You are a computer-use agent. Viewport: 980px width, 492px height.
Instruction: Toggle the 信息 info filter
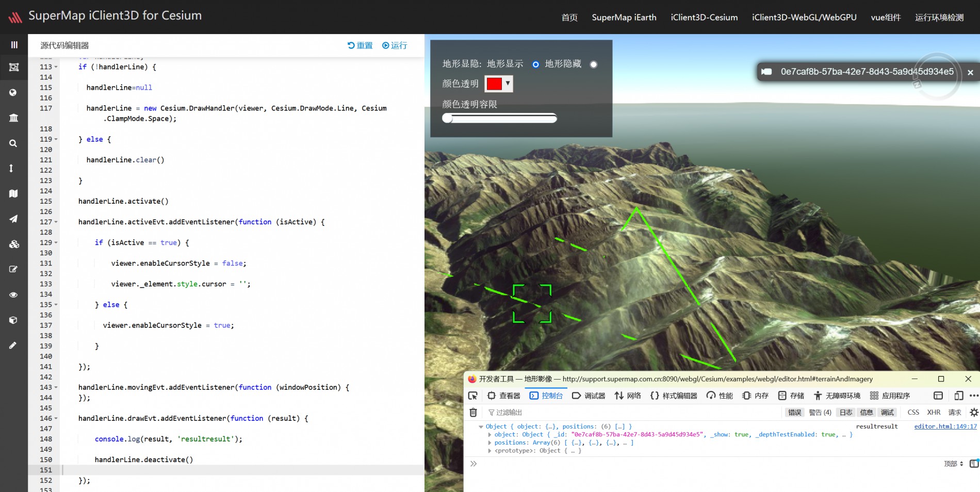point(867,412)
